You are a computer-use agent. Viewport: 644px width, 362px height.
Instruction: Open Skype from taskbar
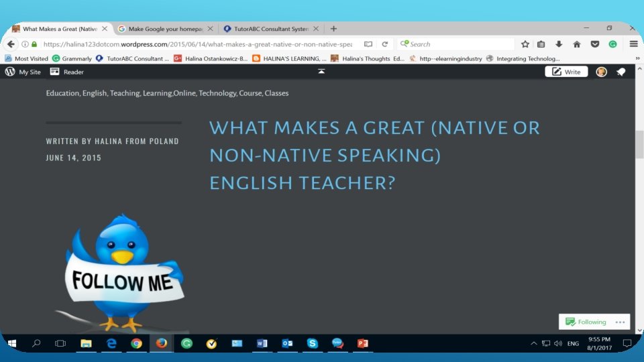(312, 343)
